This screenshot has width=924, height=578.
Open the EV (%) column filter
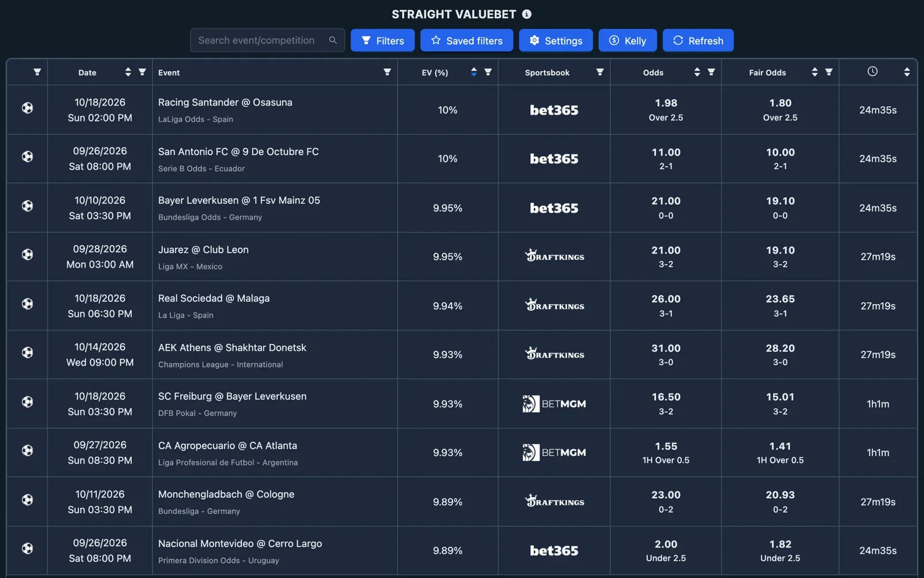(x=488, y=72)
